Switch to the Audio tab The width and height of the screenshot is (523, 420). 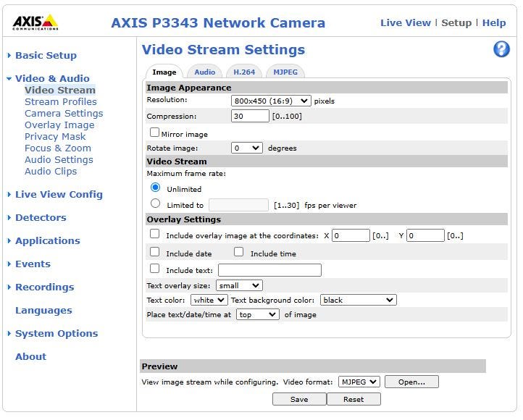click(204, 72)
